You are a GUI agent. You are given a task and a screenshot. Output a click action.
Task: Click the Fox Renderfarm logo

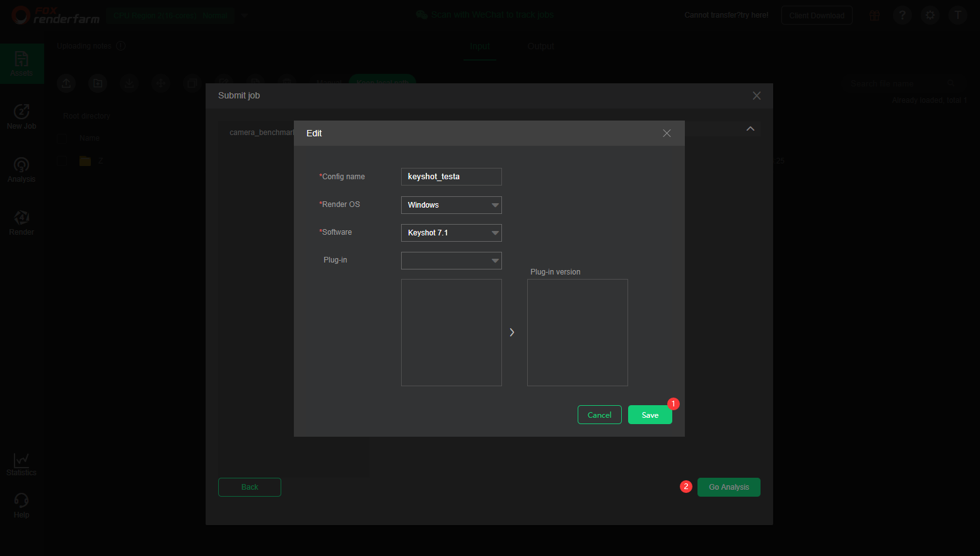coord(55,15)
